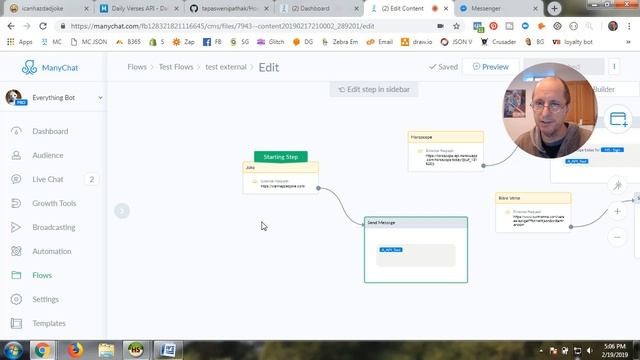Navigate to test external breadcrumb
Image resolution: width=640 pixels, height=360 pixels.
point(226,67)
